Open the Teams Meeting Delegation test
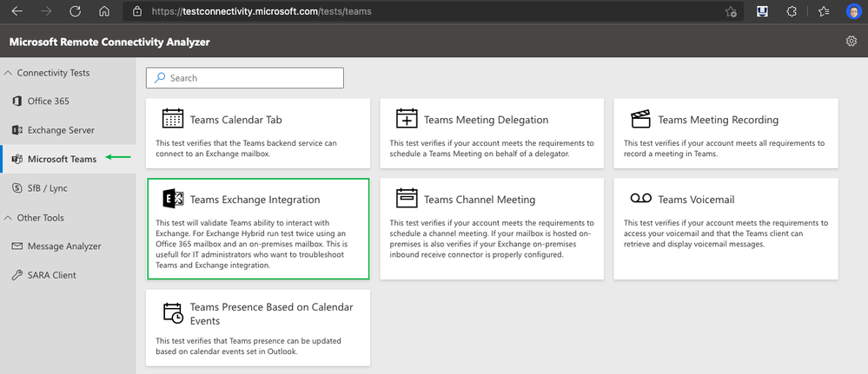The image size is (868, 374). [x=492, y=134]
